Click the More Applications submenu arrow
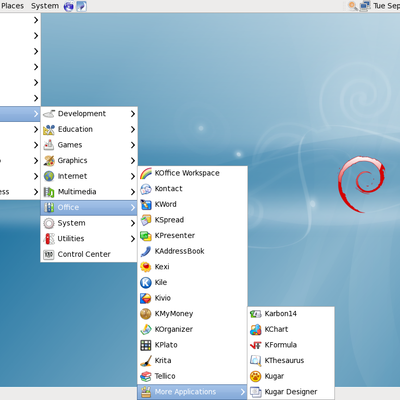The image size is (400, 400). click(x=243, y=392)
